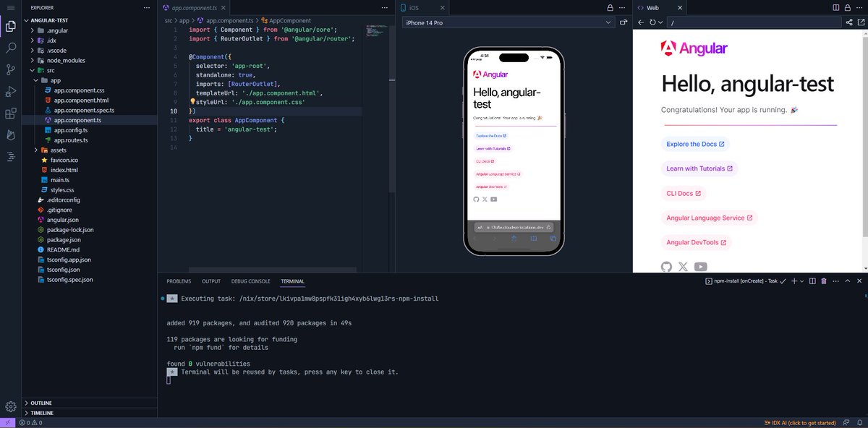
Task: Select the Terminal tab
Action: [x=292, y=281]
